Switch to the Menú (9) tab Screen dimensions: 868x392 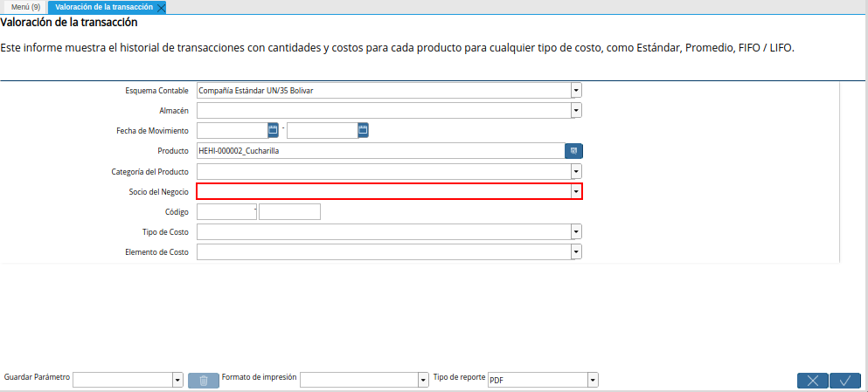[x=25, y=7]
